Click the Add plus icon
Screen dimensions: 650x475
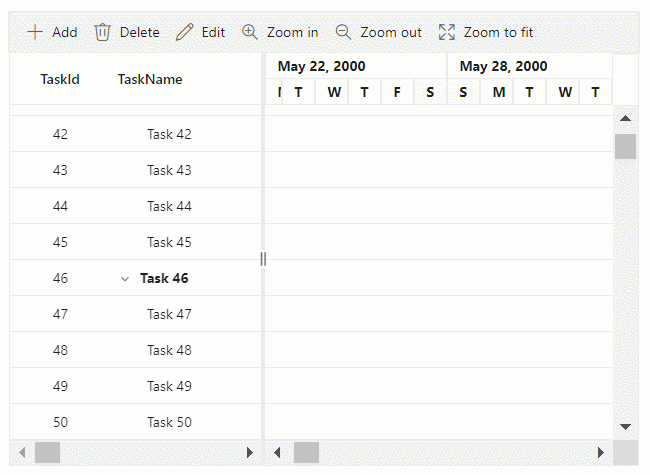(35, 32)
